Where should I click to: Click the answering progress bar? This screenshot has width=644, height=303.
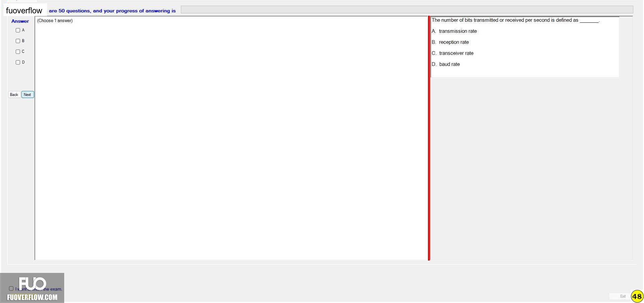(x=407, y=10)
